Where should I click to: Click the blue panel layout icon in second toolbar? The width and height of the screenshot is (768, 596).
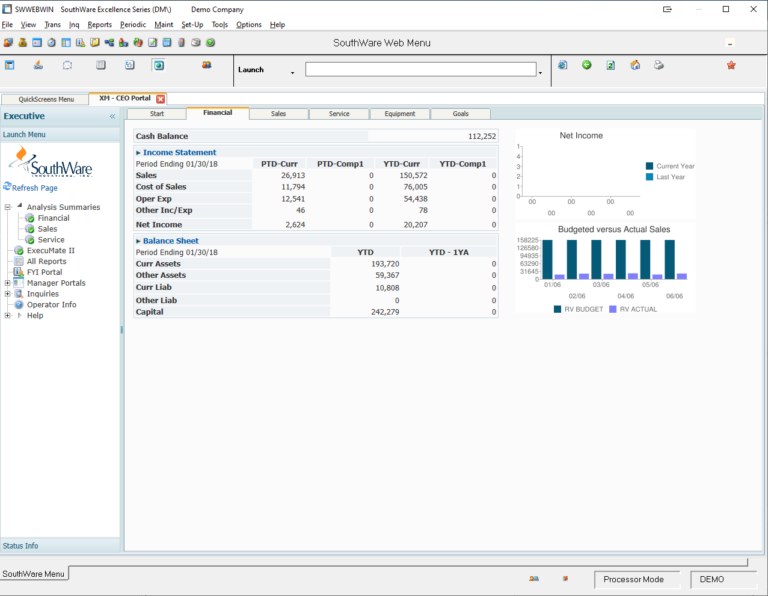9,65
